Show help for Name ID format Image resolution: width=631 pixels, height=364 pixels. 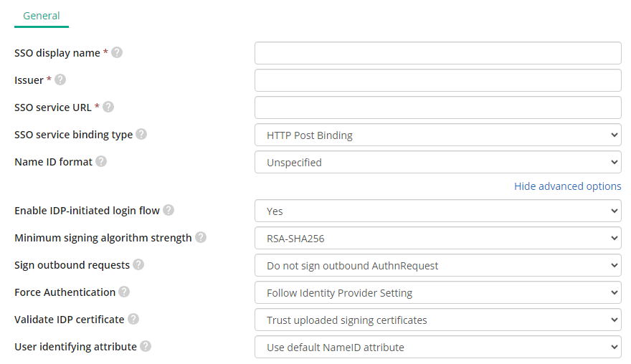click(x=101, y=162)
